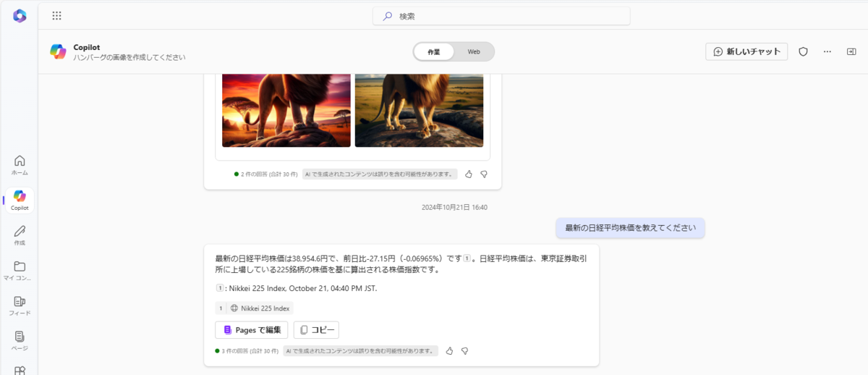Open the Microsoft 365 logo icon
868x375 pixels.
point(20,16)
